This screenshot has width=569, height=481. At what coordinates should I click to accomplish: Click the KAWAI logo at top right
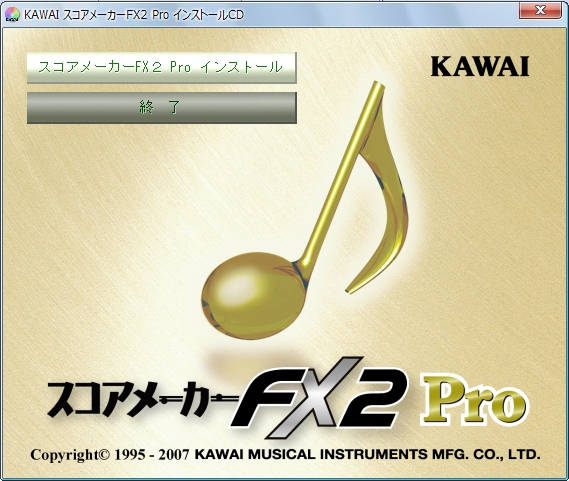tap(480, 67)
